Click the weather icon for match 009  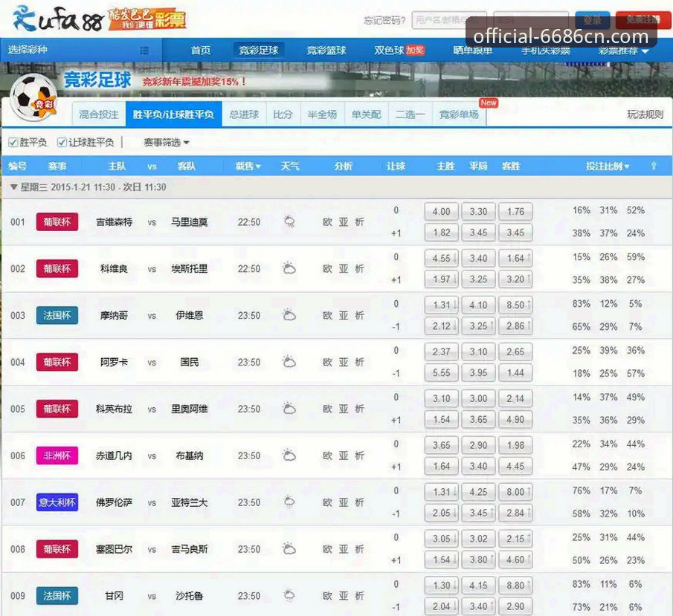(290, 595)
